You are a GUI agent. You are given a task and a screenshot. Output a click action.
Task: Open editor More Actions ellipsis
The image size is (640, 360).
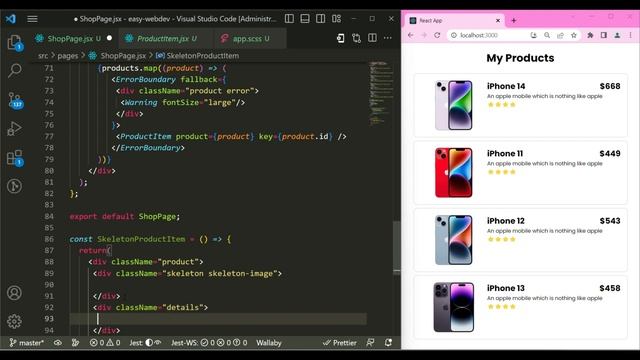tap(387, 38)
